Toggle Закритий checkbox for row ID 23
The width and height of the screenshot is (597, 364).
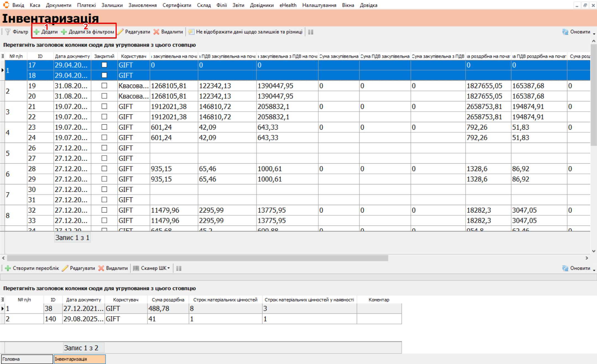pos(104,127)
